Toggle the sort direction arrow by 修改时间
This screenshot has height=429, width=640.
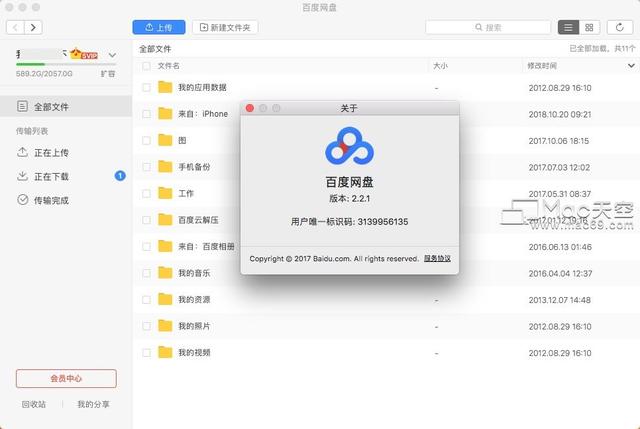pyautogui.click(x=631, y=66)
